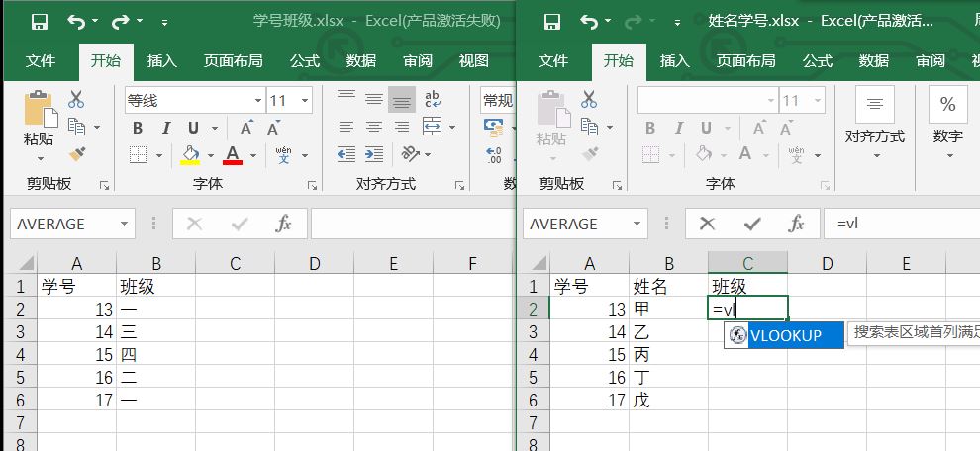980x451 pixels.
Task: Enable wrap text in 学号班级 window
Action: click(x=432, y=98)
